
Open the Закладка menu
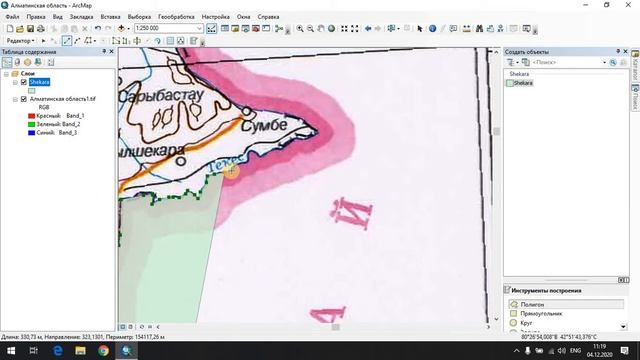[x=81, y=17]
